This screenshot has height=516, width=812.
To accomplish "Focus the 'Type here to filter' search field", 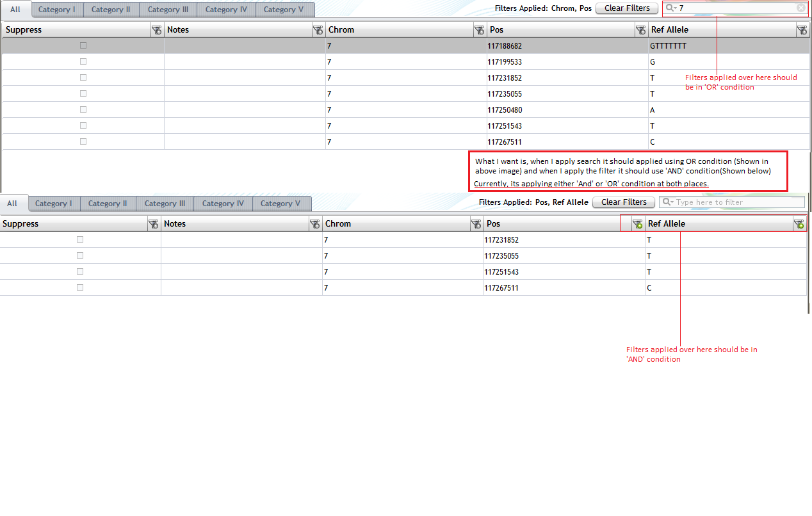I will click(x=736, y=202).
